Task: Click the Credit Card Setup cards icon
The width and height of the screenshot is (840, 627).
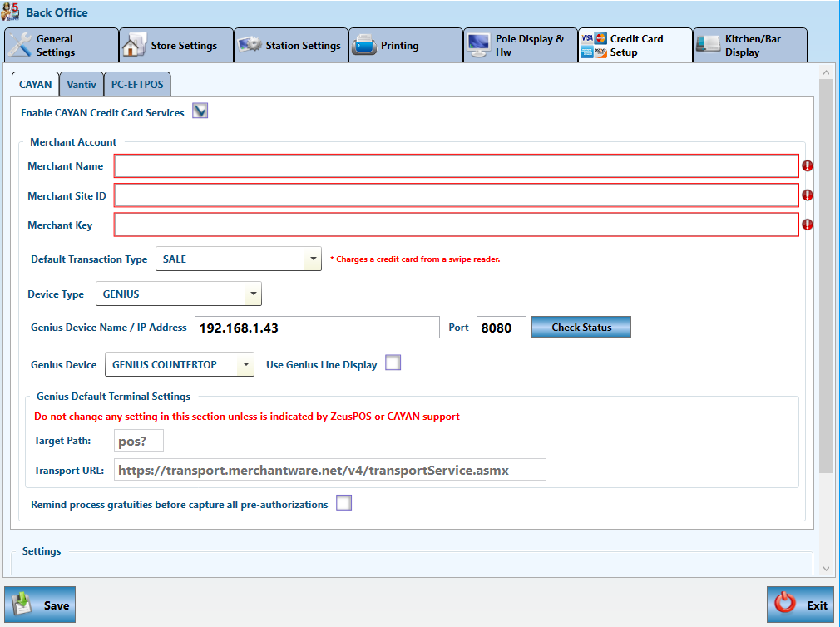Action: pyautogui.click(x=594, y=45)
